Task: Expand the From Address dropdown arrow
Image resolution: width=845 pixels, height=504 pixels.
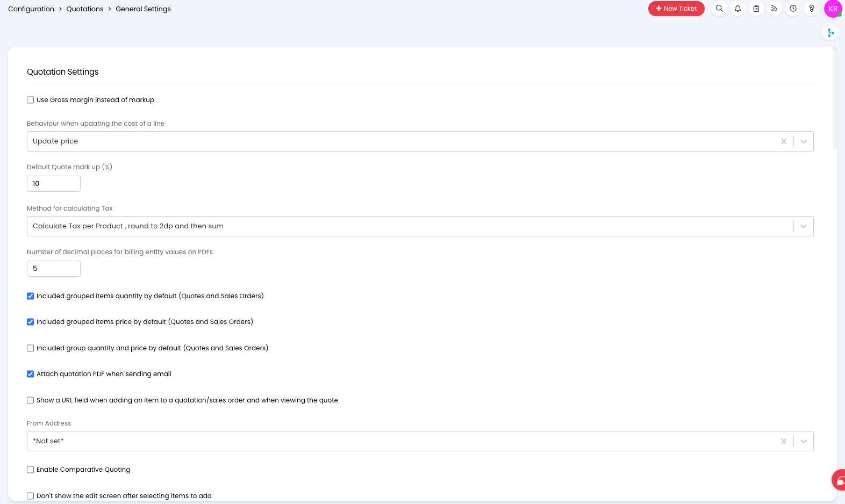Action: pyautogui.click(x=804, y=441)
